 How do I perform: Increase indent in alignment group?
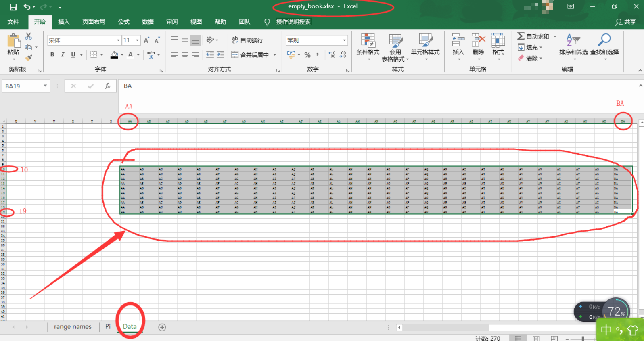(220, 54)
